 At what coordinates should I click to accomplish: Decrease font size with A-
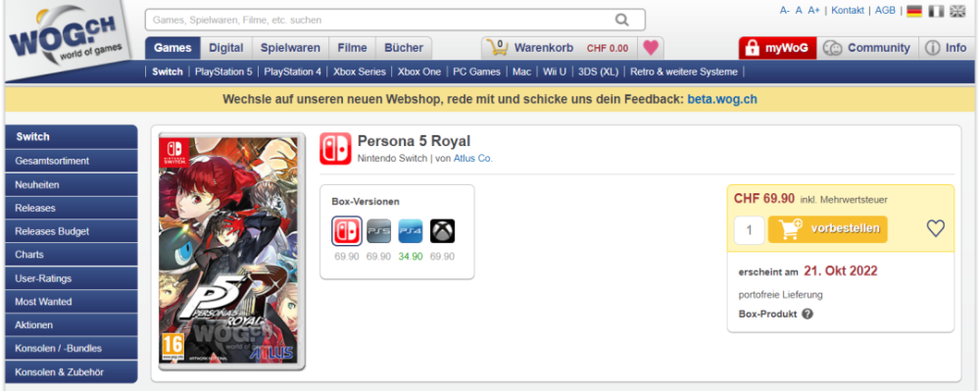click(785, 11)
